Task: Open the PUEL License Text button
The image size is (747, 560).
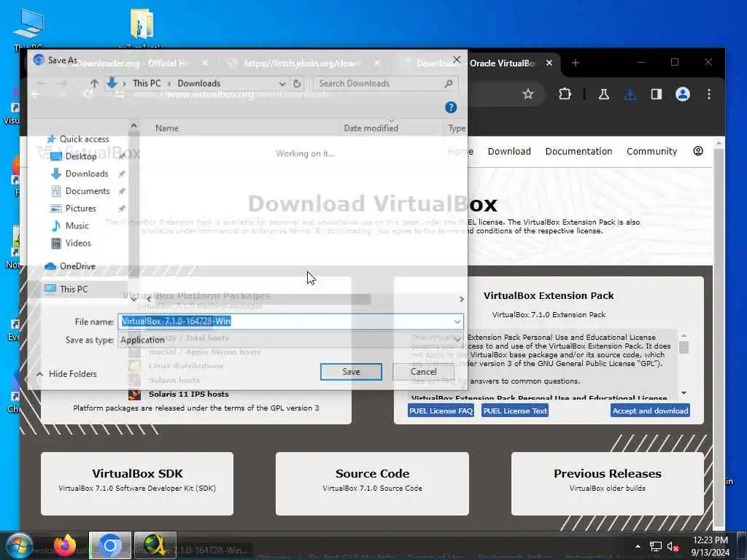Action: pyautogui.click(x=515, y=411)
